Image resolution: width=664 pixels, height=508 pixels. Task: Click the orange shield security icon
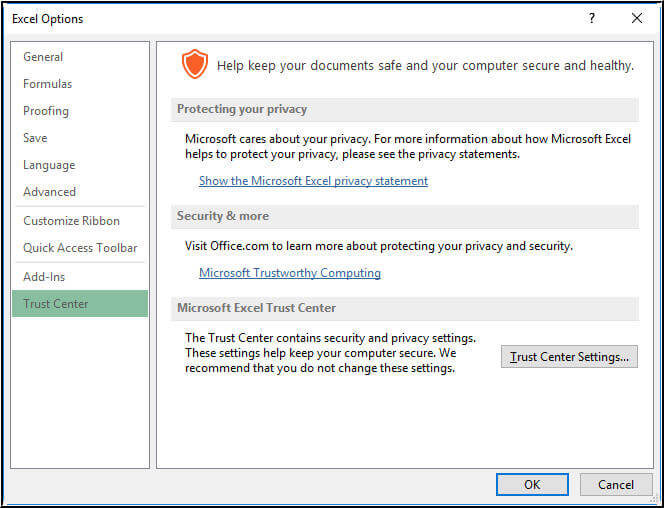[x=194, y=65]
